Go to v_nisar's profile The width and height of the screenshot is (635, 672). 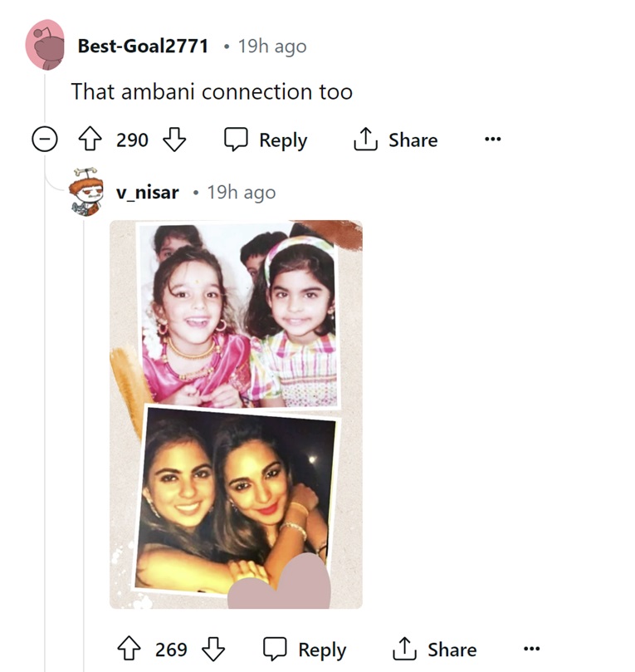(x=147, y=193)
